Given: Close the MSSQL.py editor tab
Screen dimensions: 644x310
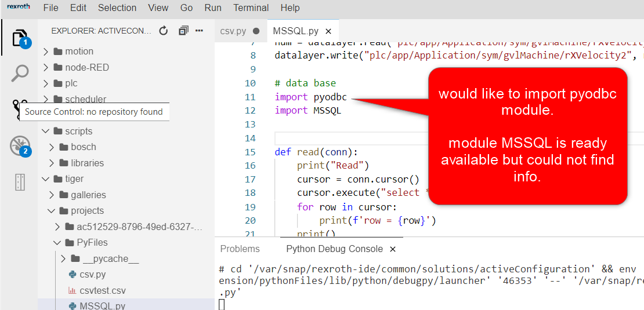Looking at the screenshot, I should click(328, 31).
